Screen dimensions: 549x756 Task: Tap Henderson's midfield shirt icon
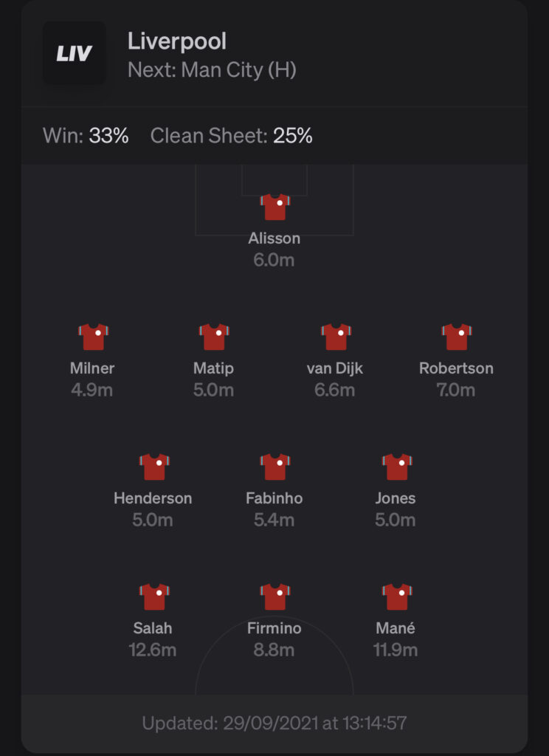(x=154, y=467)
